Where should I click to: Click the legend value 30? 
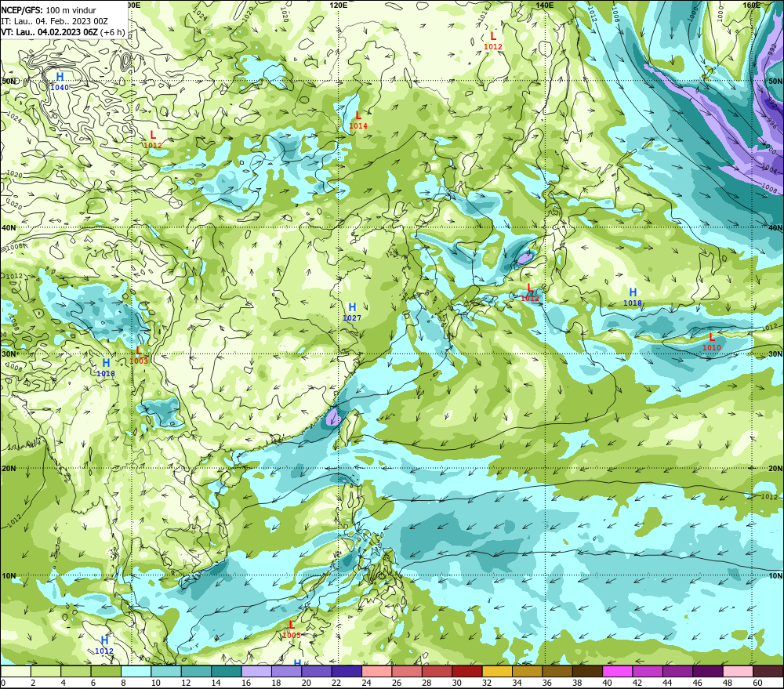pos(456,683)
